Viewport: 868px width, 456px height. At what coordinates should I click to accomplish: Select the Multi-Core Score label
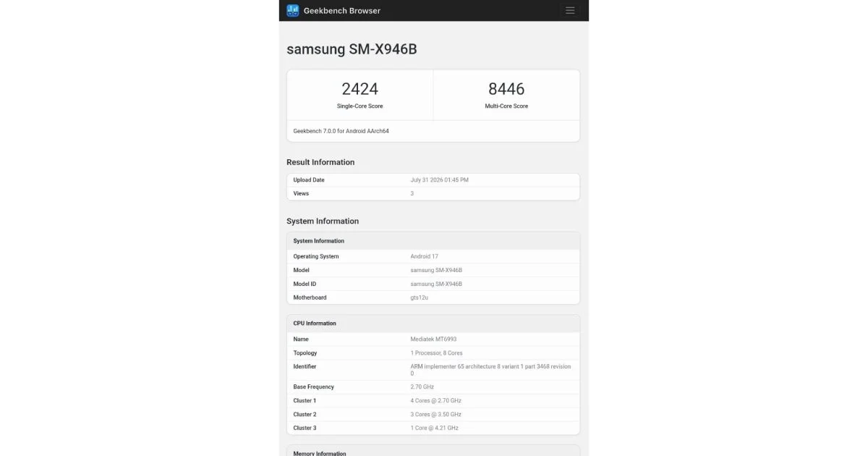click(506, 106)
